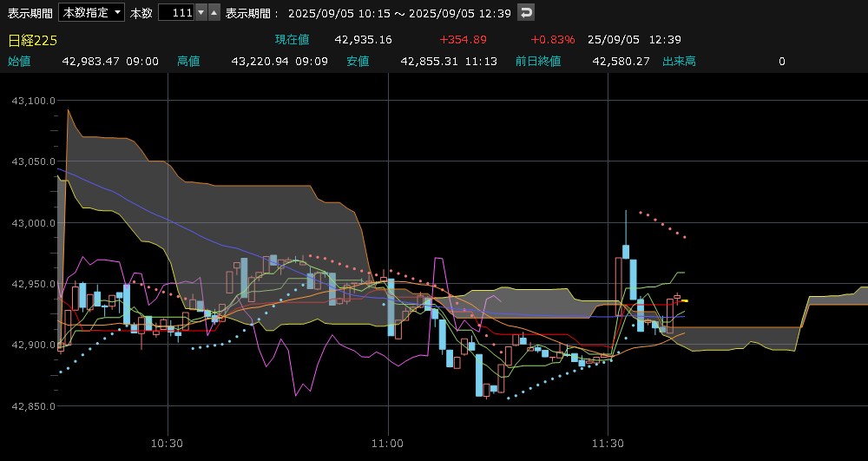The height and width of the screenshot is (461, 868).
Task: Click the 11:00 time axis label
Action: [387, 444]
